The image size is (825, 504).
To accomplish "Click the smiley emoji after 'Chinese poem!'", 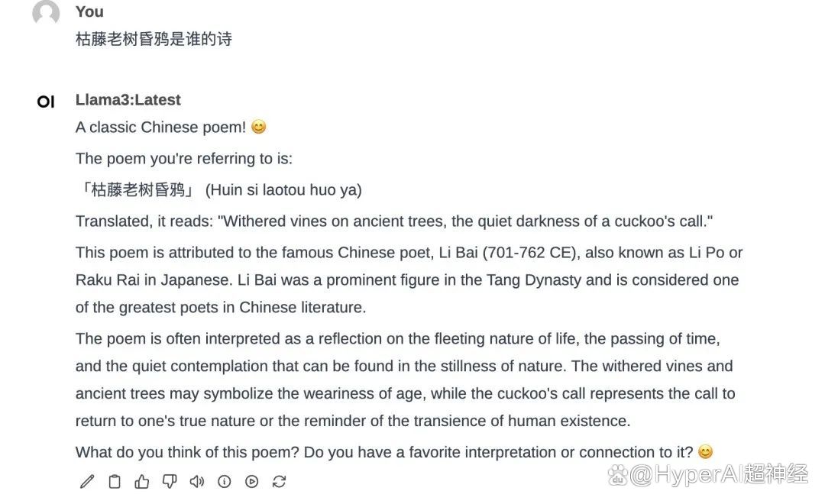I will [258, 127].
